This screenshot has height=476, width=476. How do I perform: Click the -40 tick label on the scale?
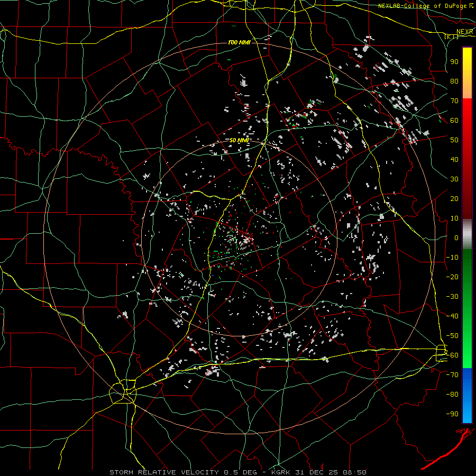452,316
